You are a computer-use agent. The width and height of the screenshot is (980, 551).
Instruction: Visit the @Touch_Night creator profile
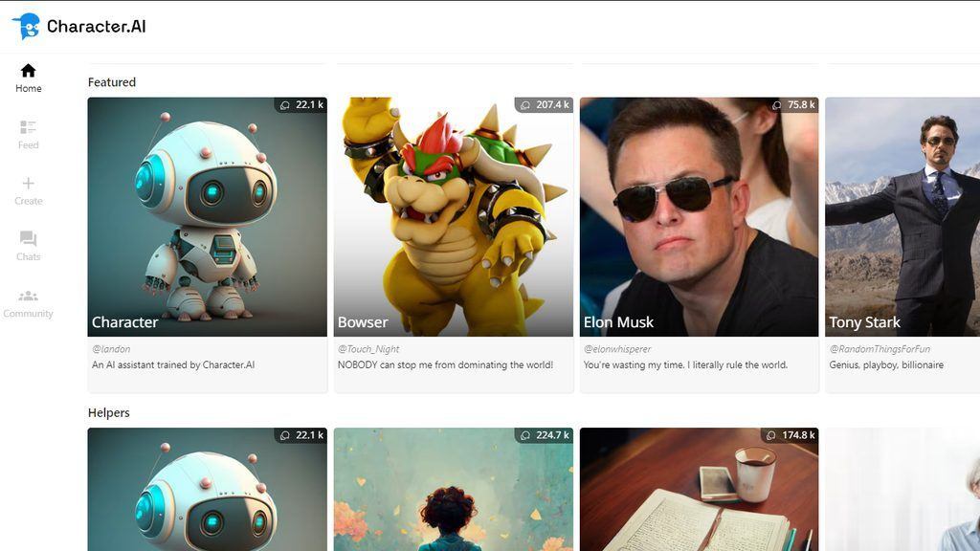(x=368, y=349)
